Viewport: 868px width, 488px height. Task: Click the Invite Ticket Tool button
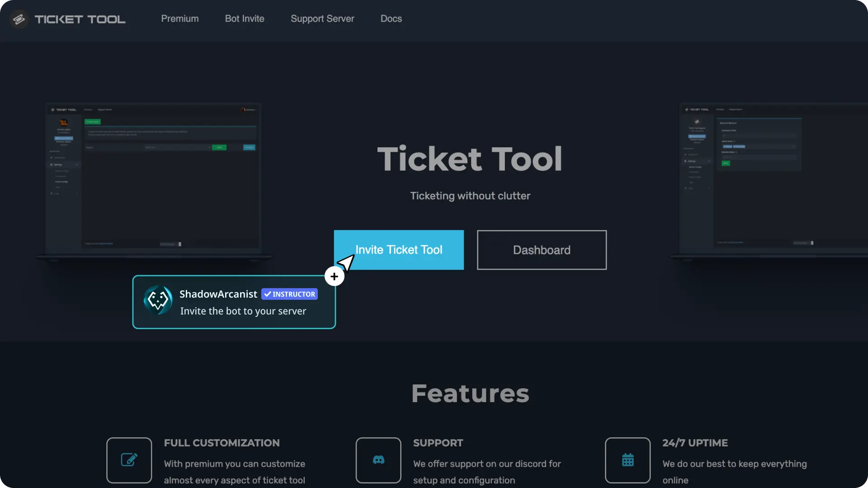tap(399, 250)
